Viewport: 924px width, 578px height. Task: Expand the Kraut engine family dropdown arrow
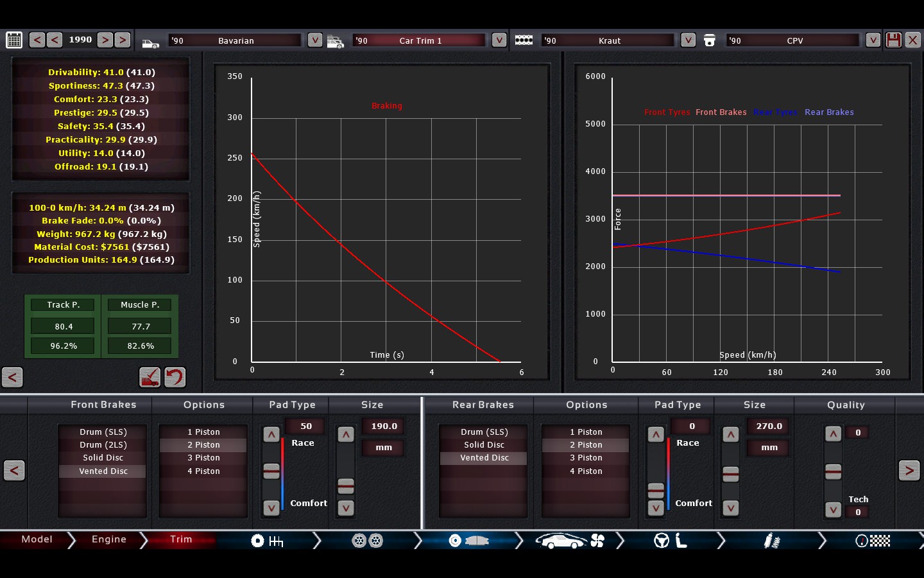[x=688, y=40]
